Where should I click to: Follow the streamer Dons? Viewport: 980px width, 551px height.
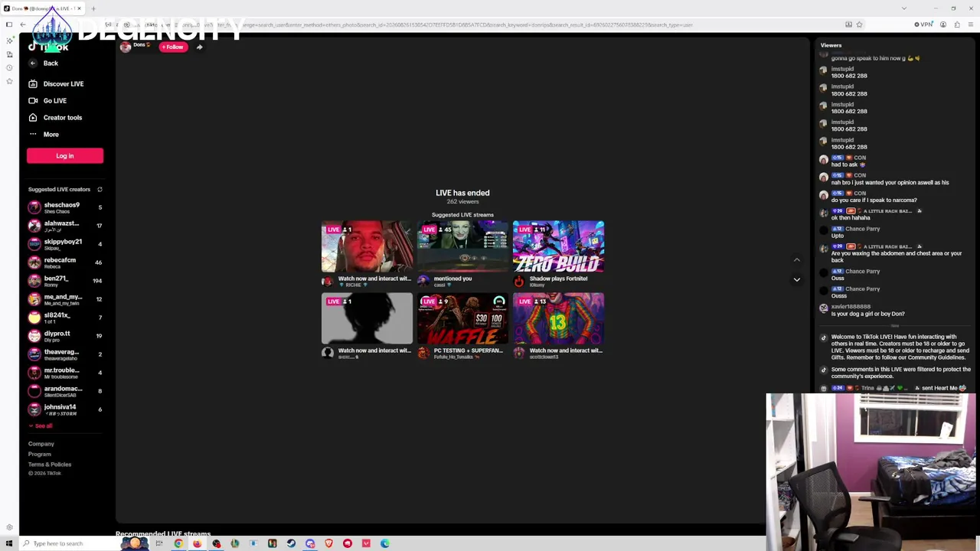tap(172, 47)
